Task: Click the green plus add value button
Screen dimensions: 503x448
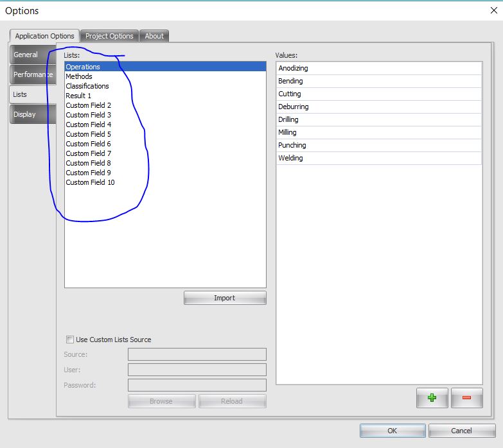Action: (x=432, y=398)
